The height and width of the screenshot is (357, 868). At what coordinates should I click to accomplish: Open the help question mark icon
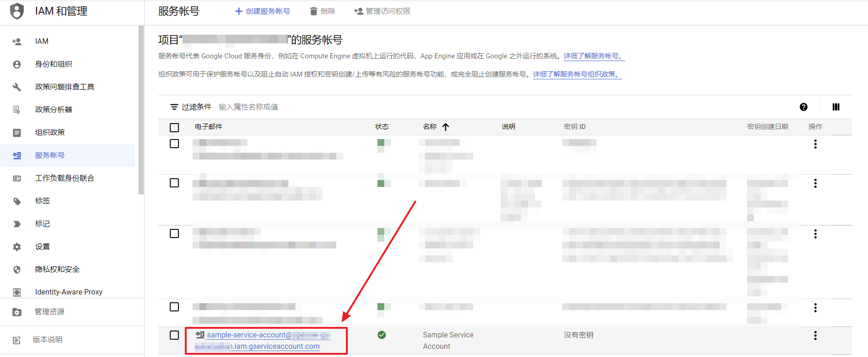[x=803, y=107]
